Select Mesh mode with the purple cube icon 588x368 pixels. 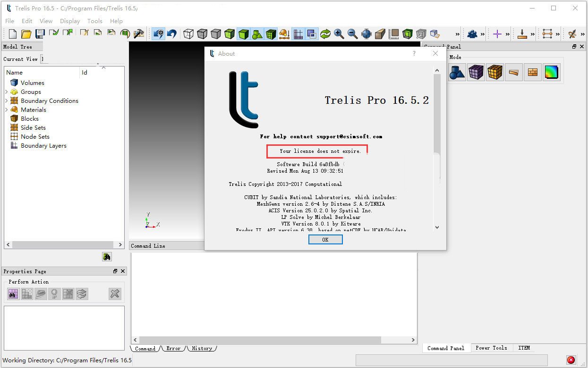tap(476, 72)
